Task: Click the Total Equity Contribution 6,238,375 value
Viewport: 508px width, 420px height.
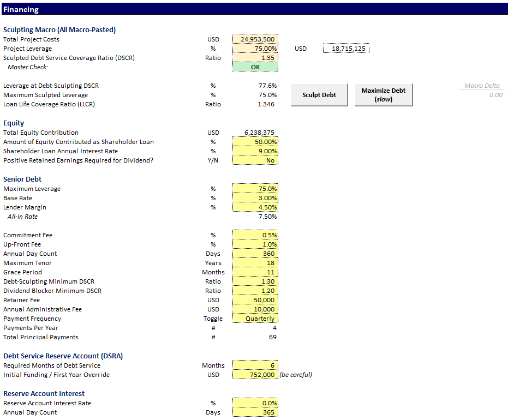Action: point(259,133)
